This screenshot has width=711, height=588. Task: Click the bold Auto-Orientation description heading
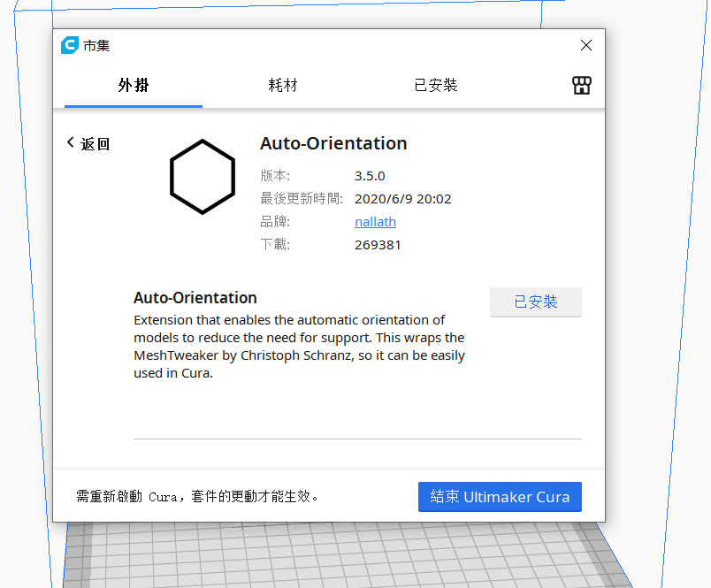(x=195, y=298)
